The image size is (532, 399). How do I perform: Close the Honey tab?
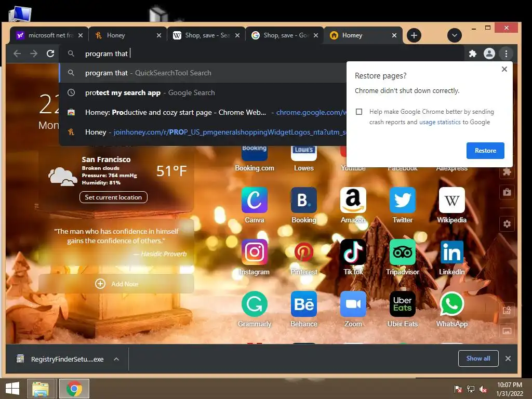[159, 35]
